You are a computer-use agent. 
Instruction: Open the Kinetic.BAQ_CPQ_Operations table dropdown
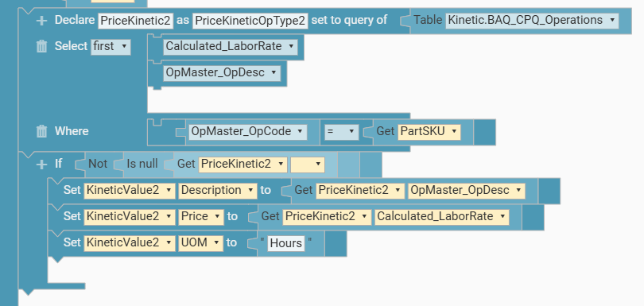(532, 20)
